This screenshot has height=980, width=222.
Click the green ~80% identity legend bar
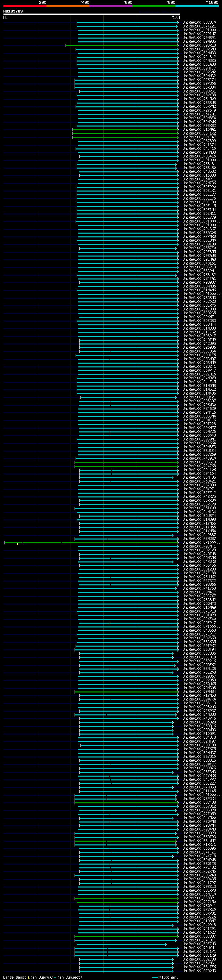154,7
